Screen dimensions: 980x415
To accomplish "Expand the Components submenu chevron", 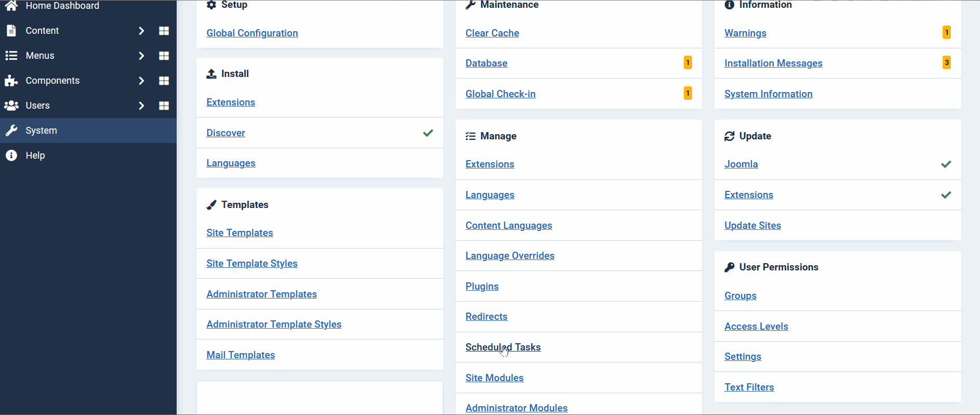I will click(141, 81).
